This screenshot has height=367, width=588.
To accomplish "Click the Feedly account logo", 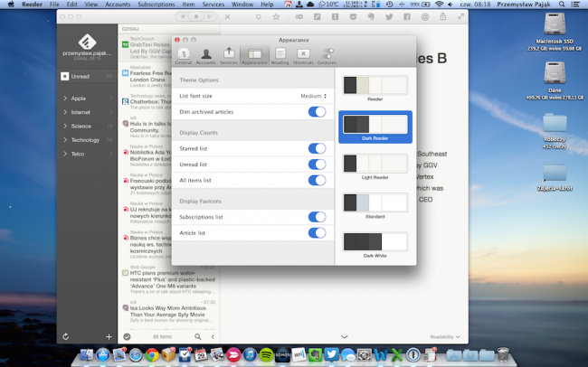I will pos(87,42).
